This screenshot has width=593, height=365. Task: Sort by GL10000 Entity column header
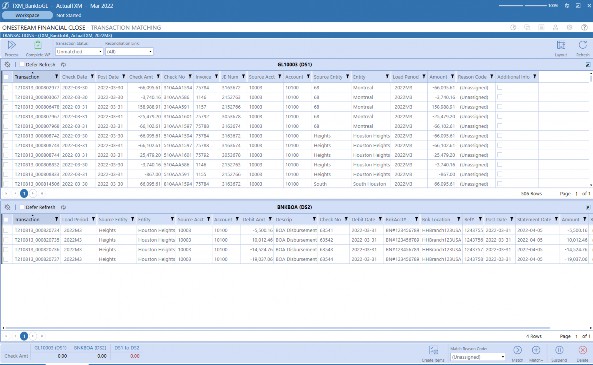[359, 77]
